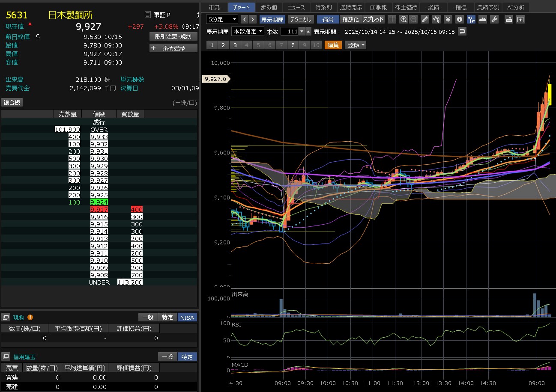
Task: Zoom in with the magnifier plus icon
Action: click(x=403, y=19)
